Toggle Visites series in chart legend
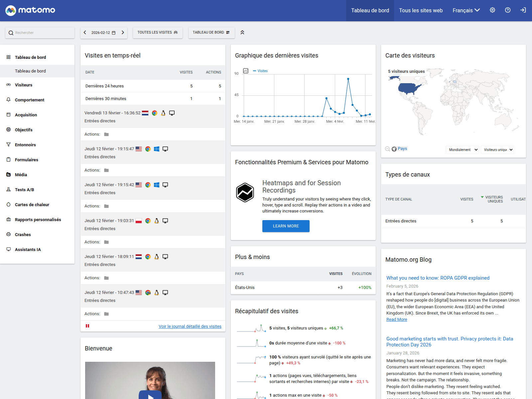 pyautogui.click(x=260, y=71)
